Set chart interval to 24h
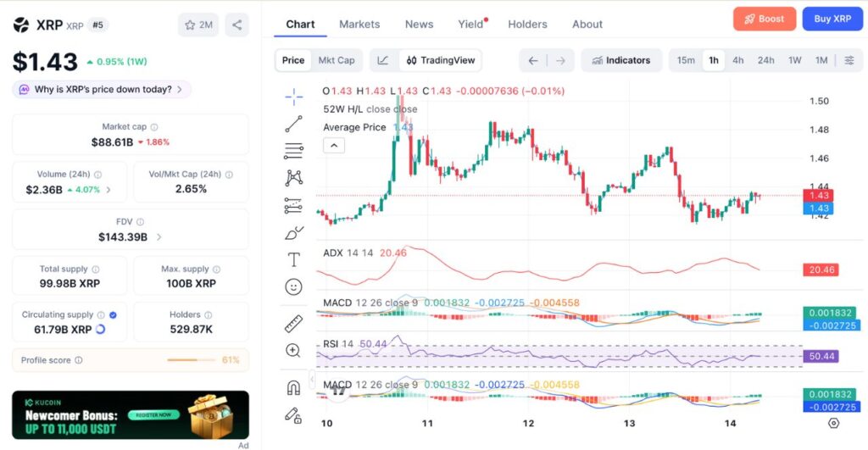Viewport: 868px width, 450px height. click(766, 60)
